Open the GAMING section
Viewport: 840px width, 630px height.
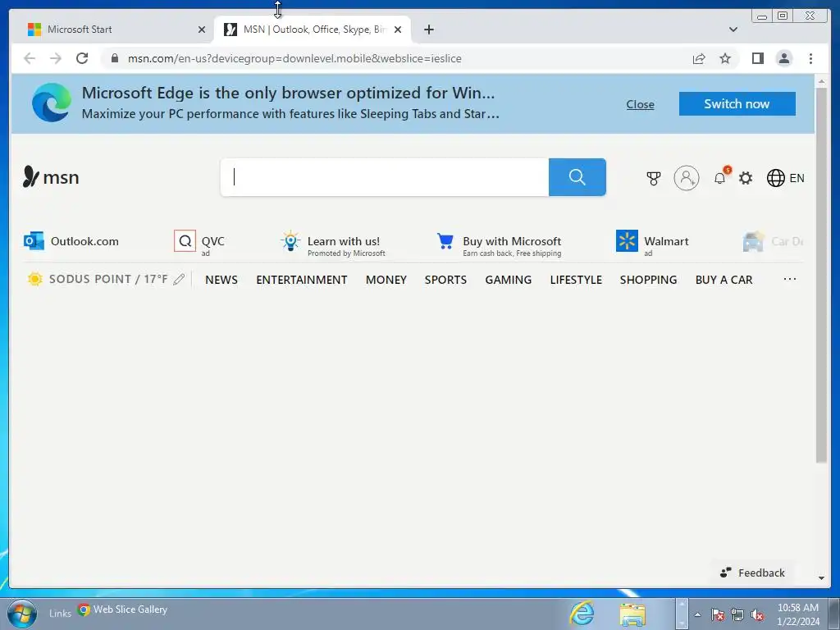point(509,280)
